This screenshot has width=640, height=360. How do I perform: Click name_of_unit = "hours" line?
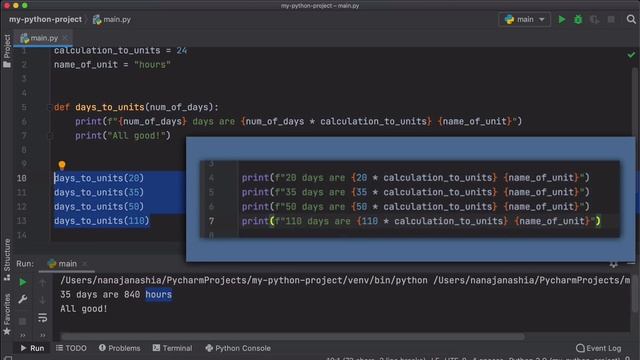point(112,64)
